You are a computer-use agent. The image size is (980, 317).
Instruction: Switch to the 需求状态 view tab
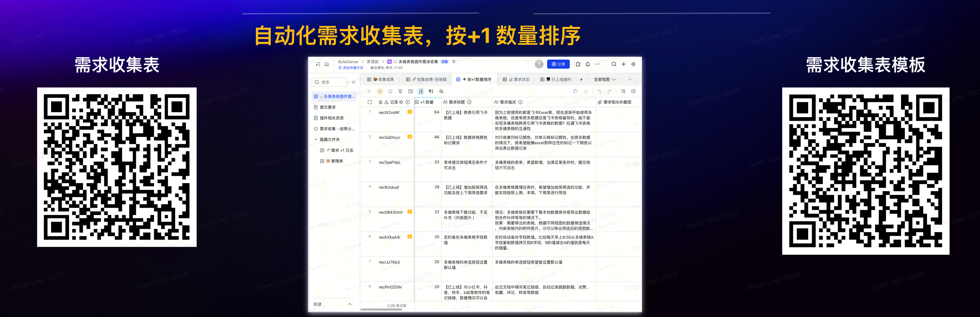[516, 79]
